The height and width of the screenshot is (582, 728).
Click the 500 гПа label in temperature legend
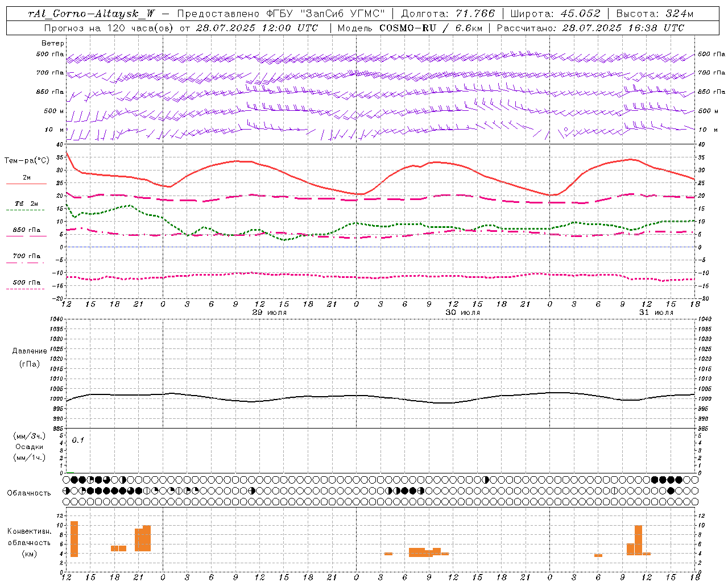click(27, 282)
